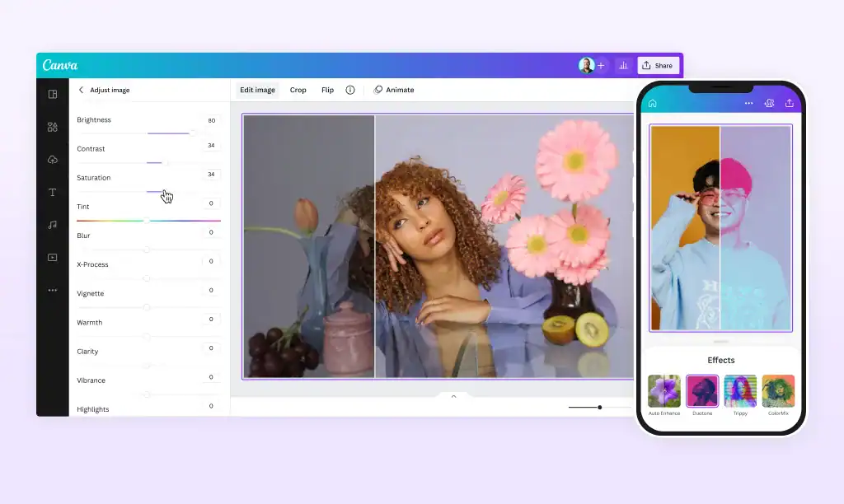
Task: Click the Effects heading on phone
Action: coord(720,361)
